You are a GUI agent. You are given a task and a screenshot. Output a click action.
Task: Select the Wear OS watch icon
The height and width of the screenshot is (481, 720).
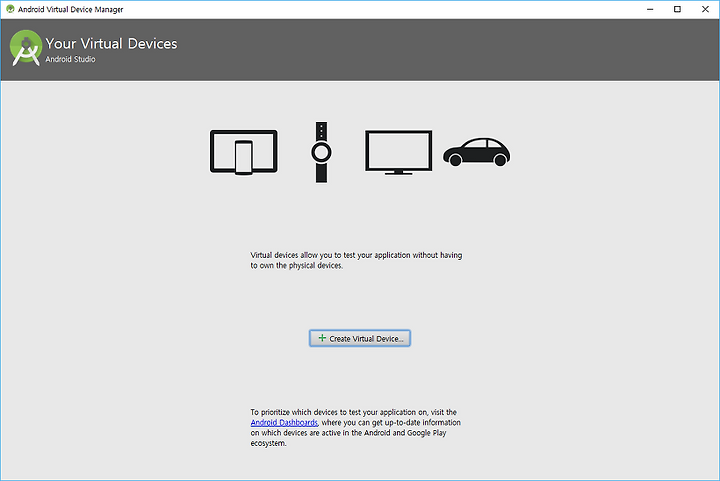(321, 152)
